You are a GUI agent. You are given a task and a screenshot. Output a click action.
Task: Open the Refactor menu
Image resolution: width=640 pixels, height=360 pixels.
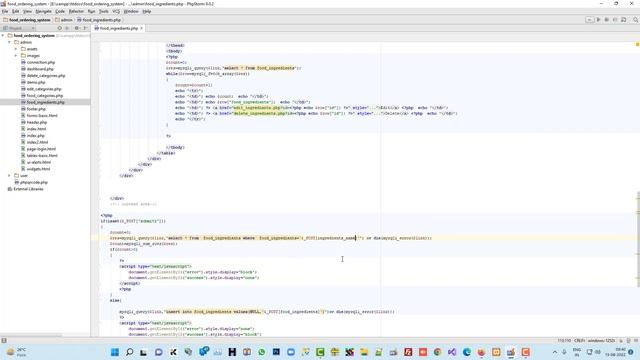coord(76,11)
